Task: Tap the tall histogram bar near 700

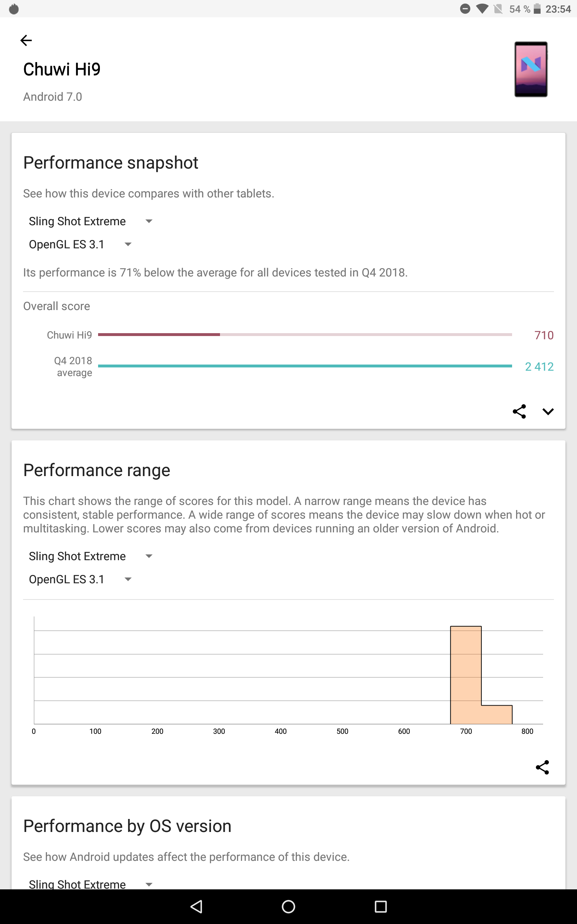Action: tap(466, 675)
